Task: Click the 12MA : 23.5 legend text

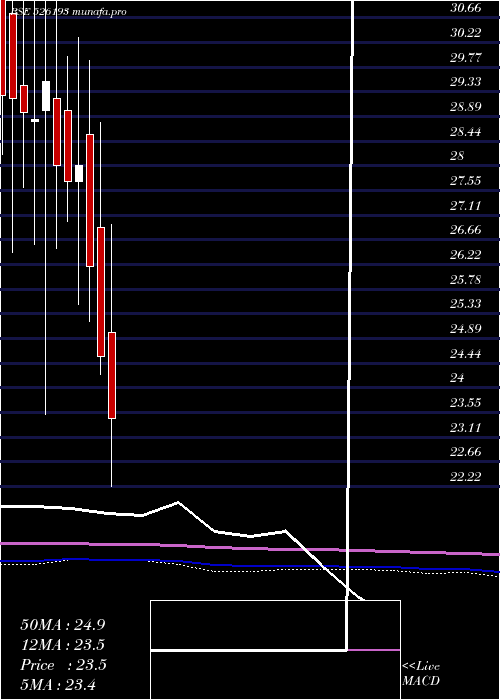Action: (63, 645)
